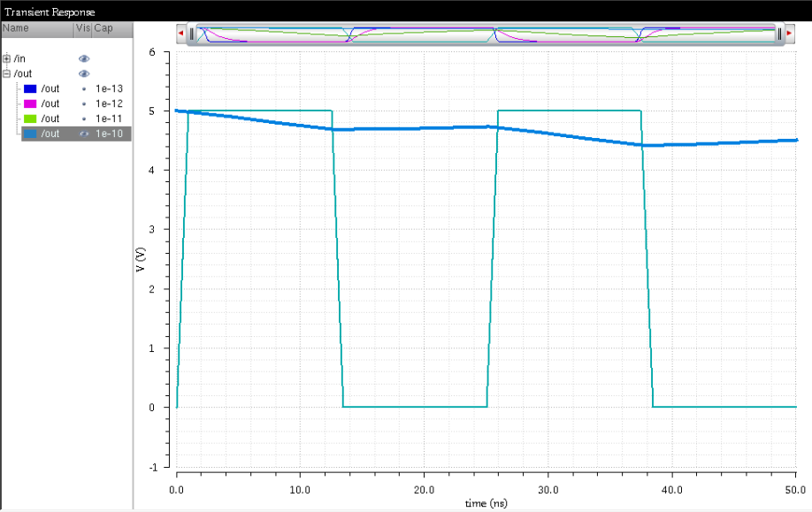The image size is (812, 512).
Task: Click the green /out color swatch
Action: 30,118
